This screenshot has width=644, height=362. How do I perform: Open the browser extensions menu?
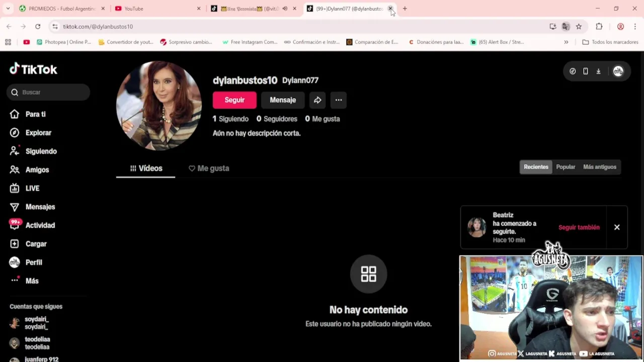tap(599, 27)
